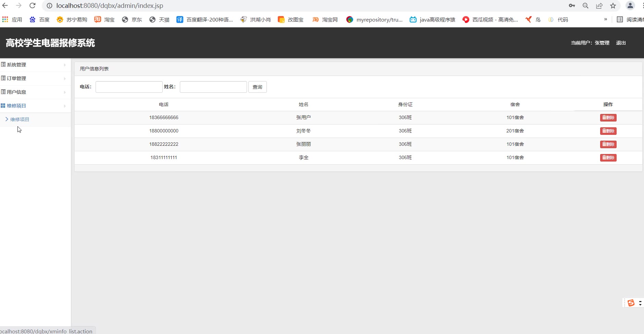Click the 宿舍 column header
The image size is (644, 334).
tap(515, 104)
